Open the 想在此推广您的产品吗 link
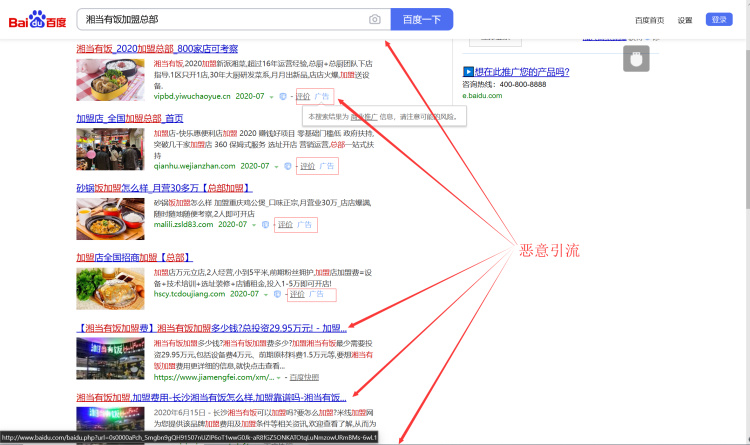750x445 pixels. point(515,71)
